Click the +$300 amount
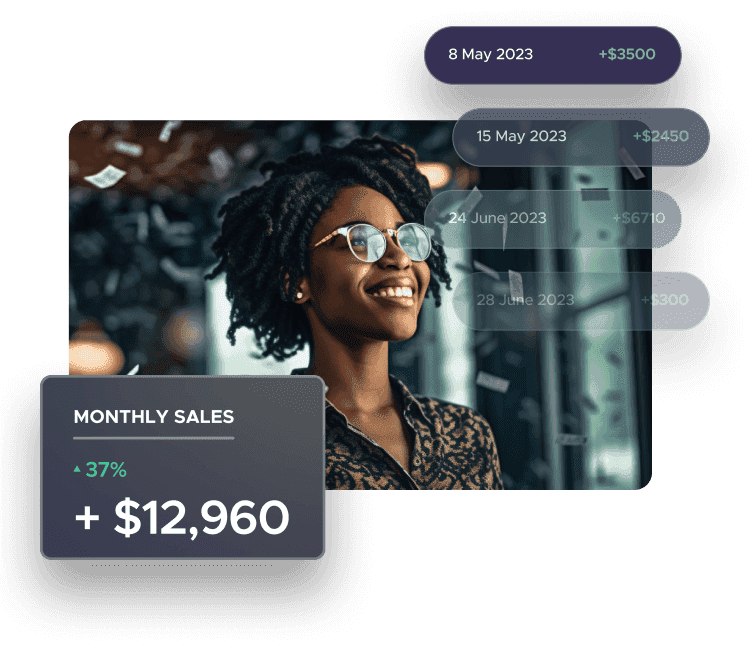This screenshot has width=750, height=648. click(x=664, y=300)
